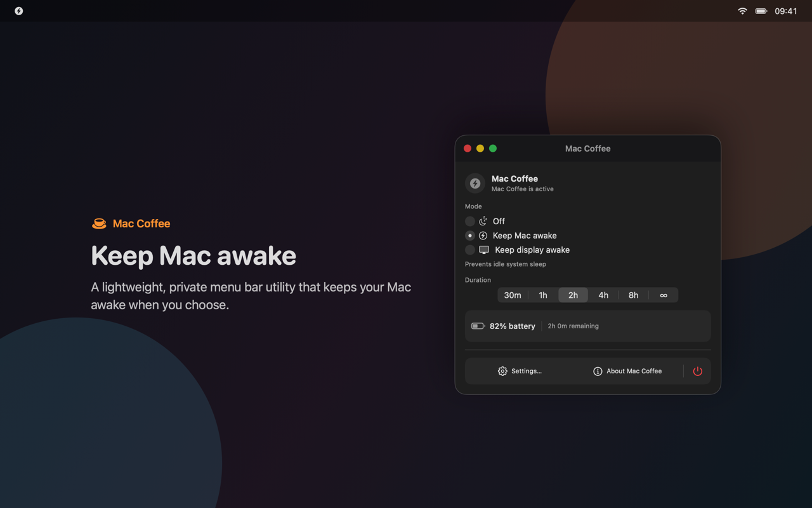
Task: Set duration to 30m
Action: point(513,295)
